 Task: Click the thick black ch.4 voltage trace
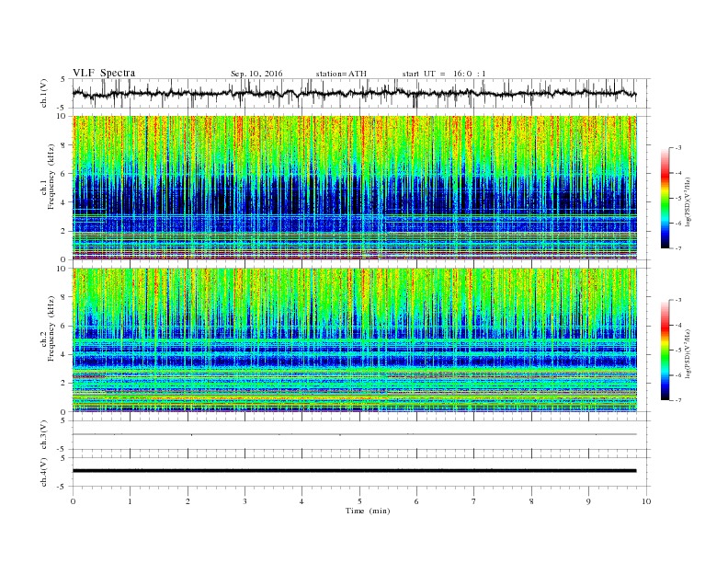[355, 471]
